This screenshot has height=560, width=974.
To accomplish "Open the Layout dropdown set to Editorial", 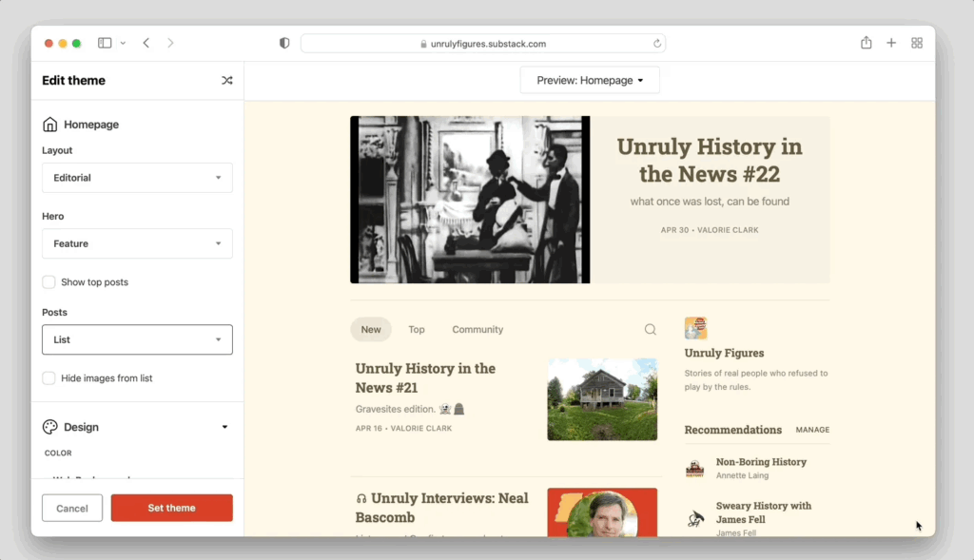I will tap(137, 178).
